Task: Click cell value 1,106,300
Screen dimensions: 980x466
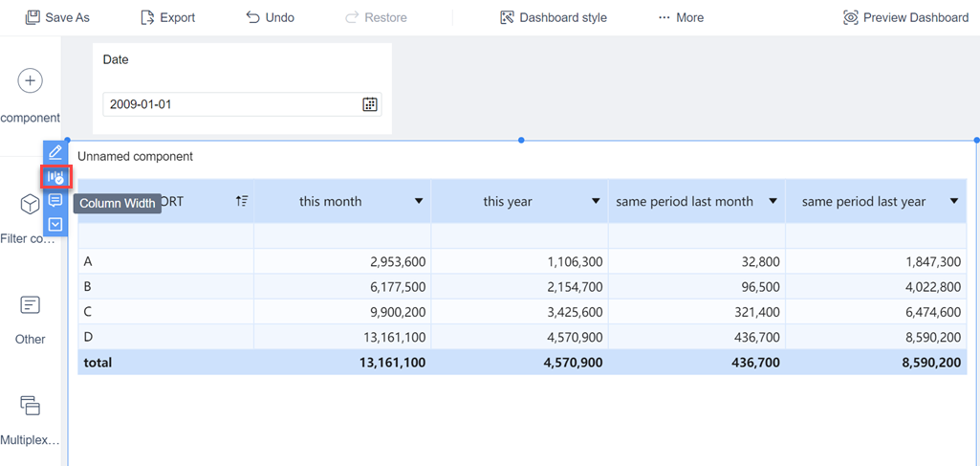Action: (575, 262)
